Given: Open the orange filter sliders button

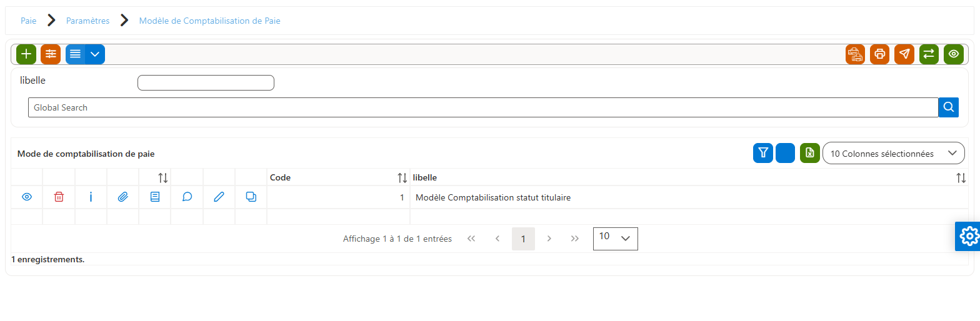Looking at the screenshot, I should (51, 54).
